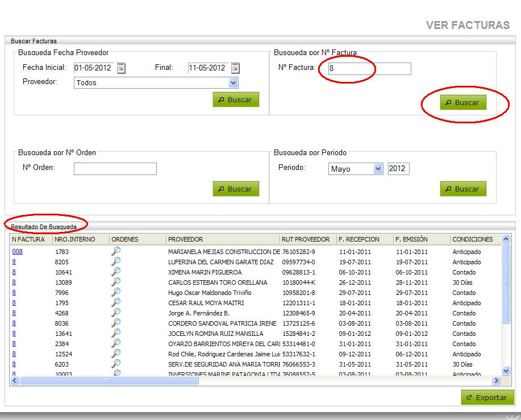Viewport: 521px width, 420px height.
Task: Click Buscar in Busqueda Fecha Proveedor
Action: [x=236, y=99]
